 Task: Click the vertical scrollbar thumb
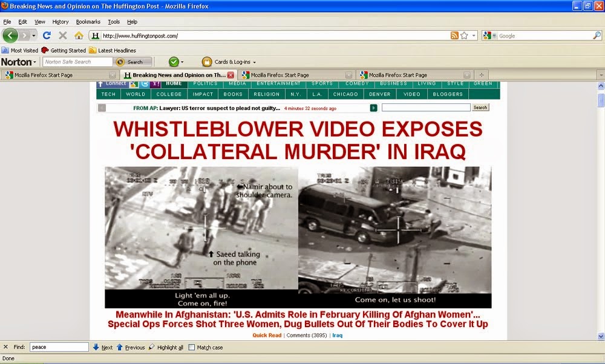pyautogui.click(x=600, y=100)
